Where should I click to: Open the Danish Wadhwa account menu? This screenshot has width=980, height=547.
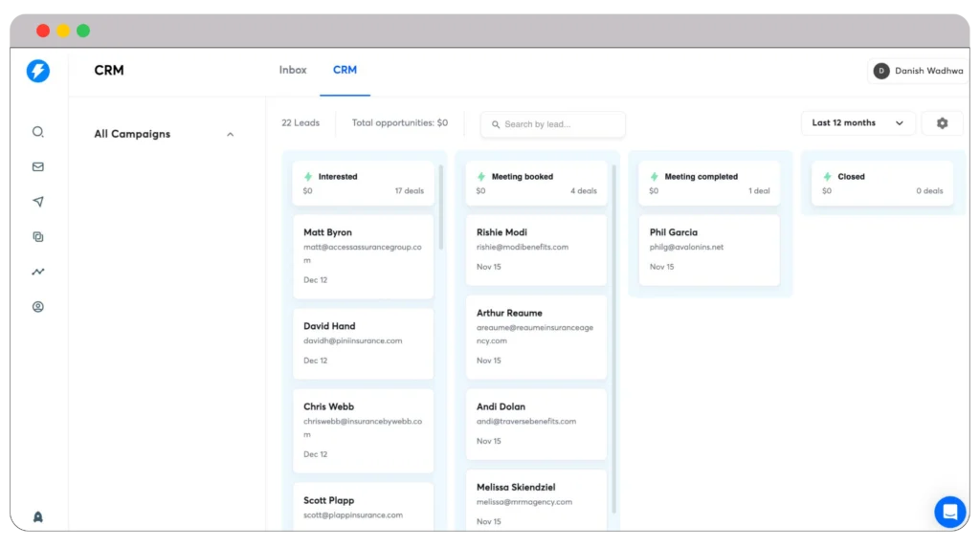coord(918,71)
